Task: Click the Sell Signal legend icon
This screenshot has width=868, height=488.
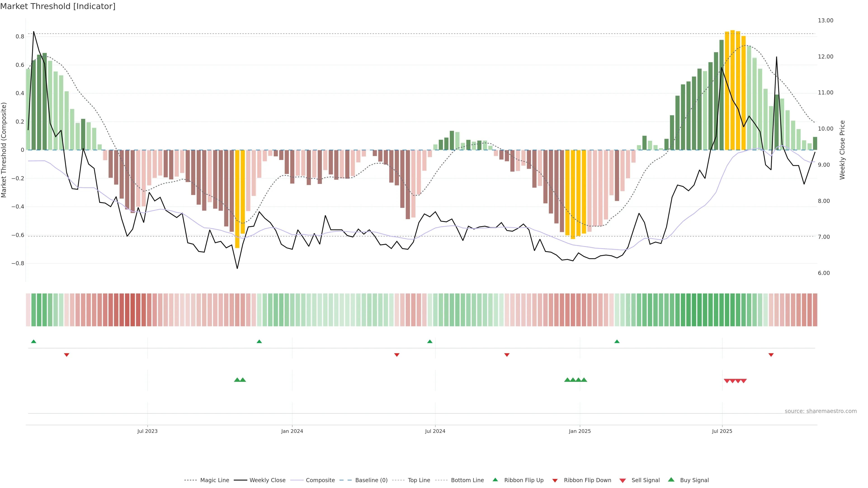Action: coord(622,480)
